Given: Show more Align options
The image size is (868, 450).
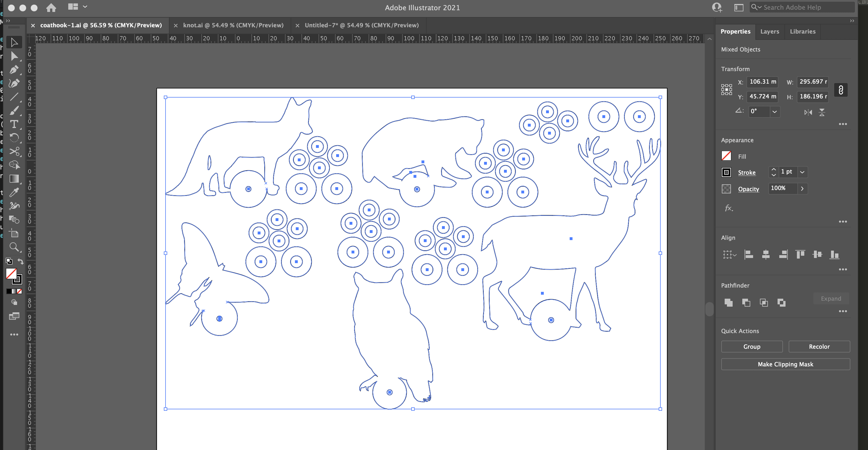Looking at the screenshot, I should pyautogui.click(x=842, y=269).
